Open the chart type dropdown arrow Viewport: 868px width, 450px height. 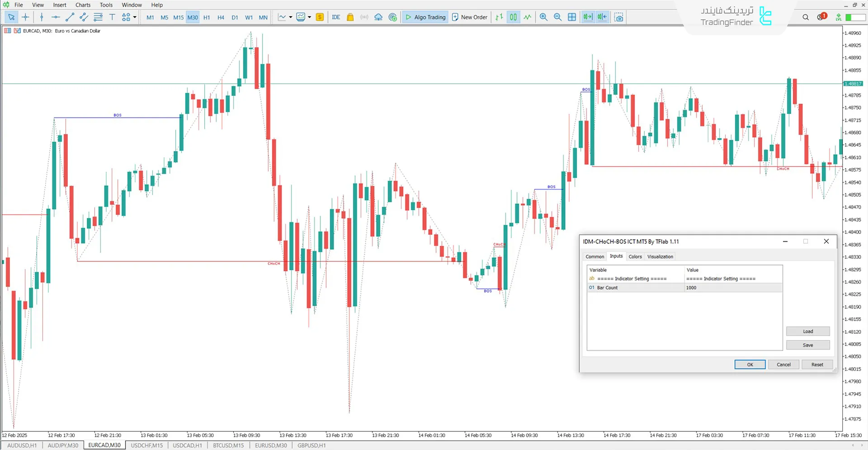point(290,17)
